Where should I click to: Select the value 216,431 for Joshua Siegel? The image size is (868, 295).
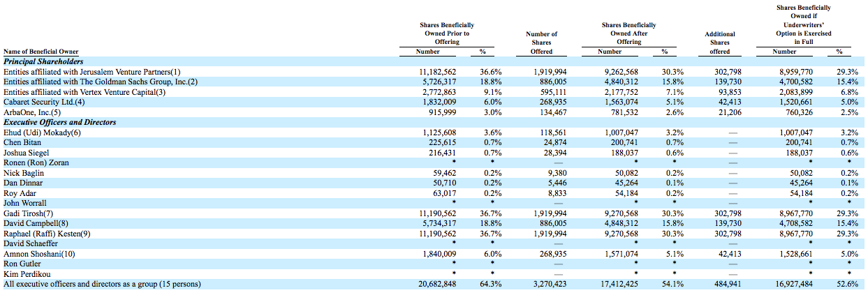click(443, 153)
